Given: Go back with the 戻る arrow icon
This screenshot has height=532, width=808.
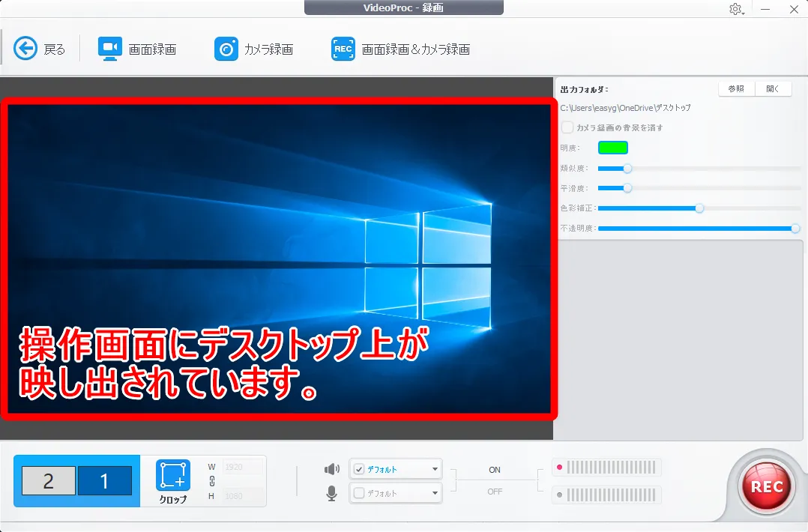Looking at the screenshot, I should pyautogui.click(x=25, y=49).
